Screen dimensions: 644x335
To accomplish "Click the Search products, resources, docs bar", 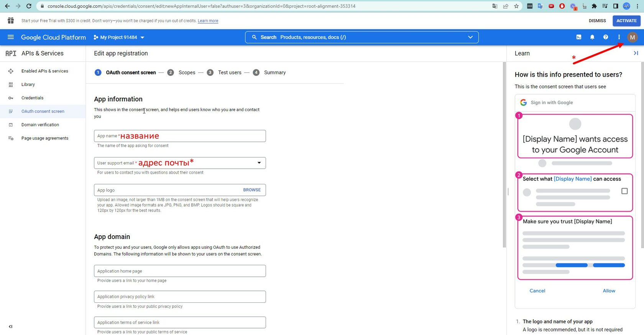I will pyautogui.click(x=362, y=37).
